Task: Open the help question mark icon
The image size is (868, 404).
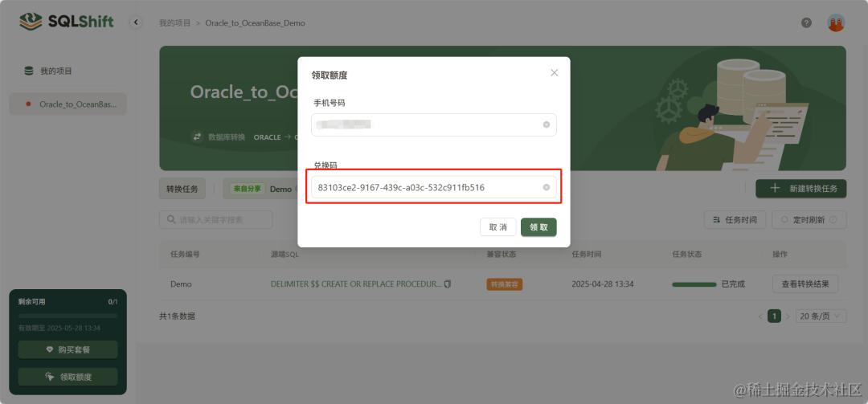Action: coord(807,23)
